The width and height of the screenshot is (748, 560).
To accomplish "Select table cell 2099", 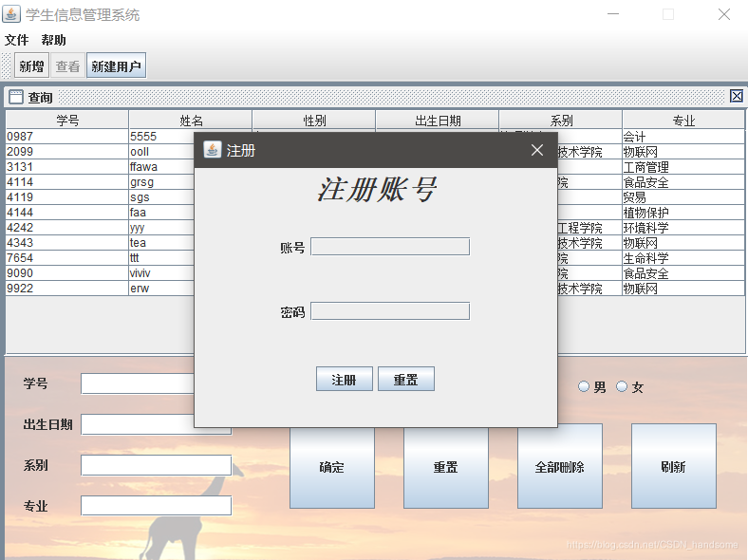I will point(67,152).
